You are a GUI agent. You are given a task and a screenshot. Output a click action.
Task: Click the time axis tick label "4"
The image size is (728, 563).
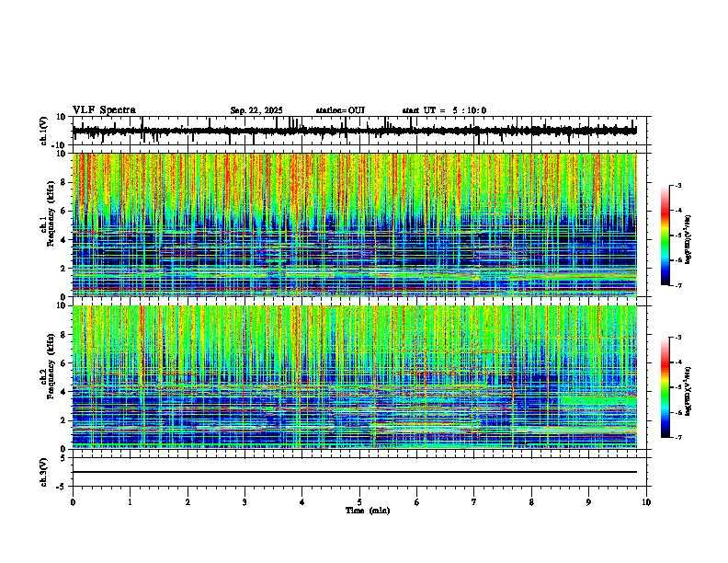point(302,502)
